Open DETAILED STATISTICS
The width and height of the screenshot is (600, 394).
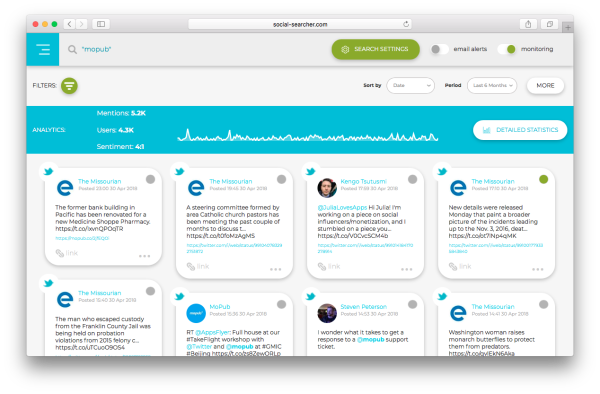pos(520,130)
